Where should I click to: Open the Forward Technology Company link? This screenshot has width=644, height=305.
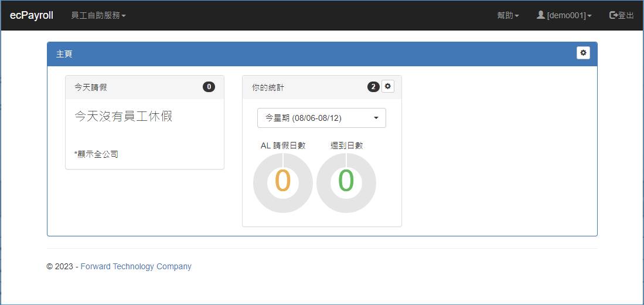click(136, 266)
